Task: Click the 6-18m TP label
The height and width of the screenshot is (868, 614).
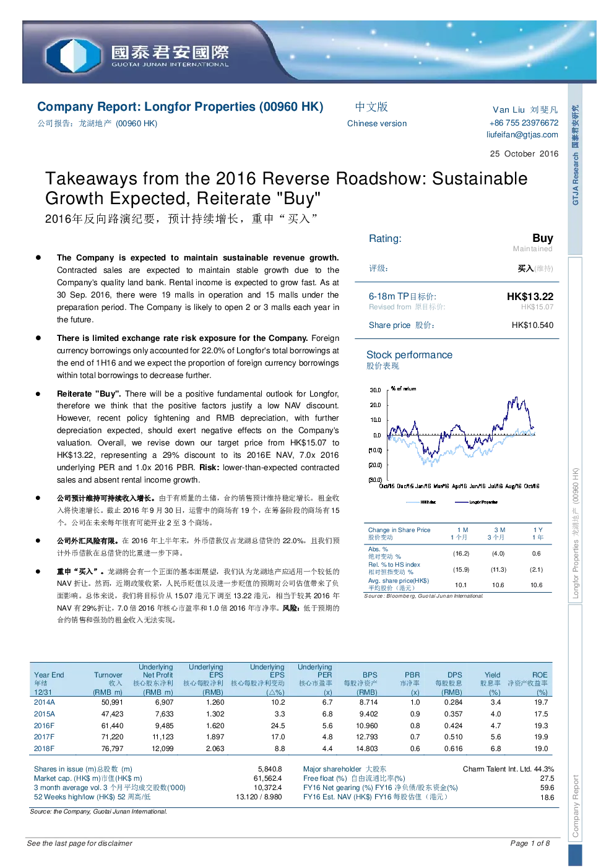Action: [402, 296]
